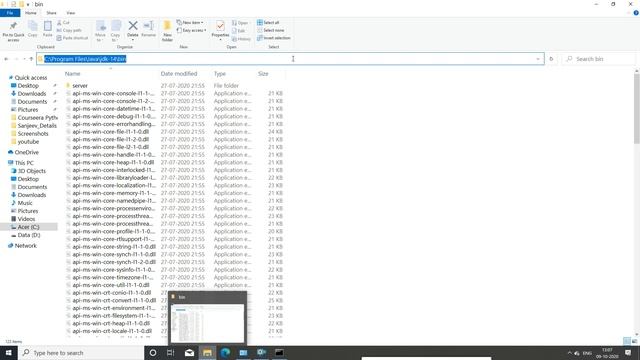Click Select none in ribbon

tap(271, 30)
